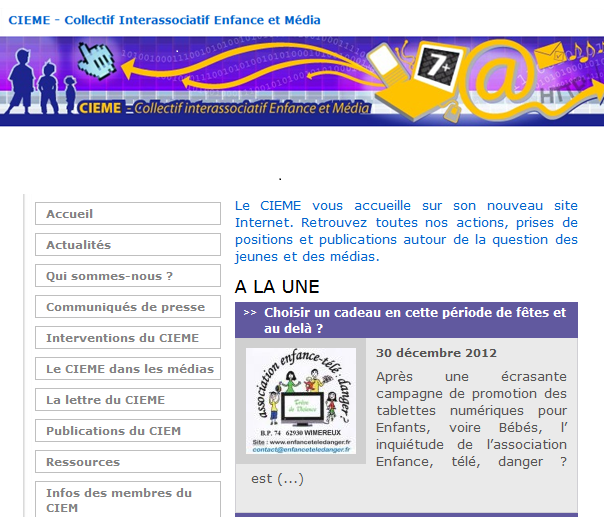View Publications du CIEM

(127, 431)
